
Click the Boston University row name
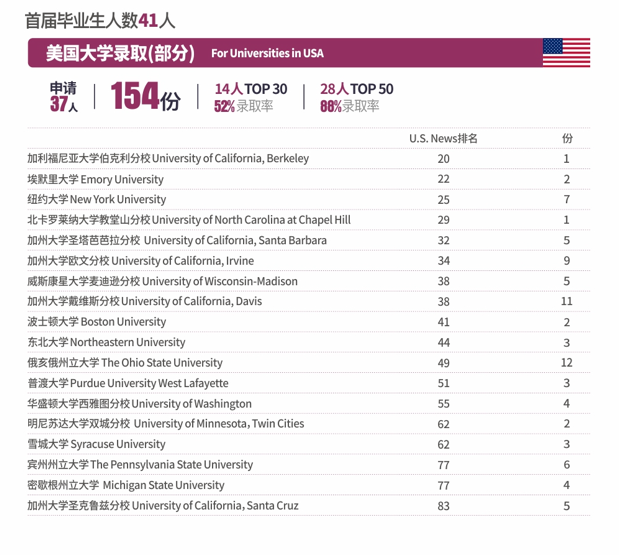(x=97, y=322)
